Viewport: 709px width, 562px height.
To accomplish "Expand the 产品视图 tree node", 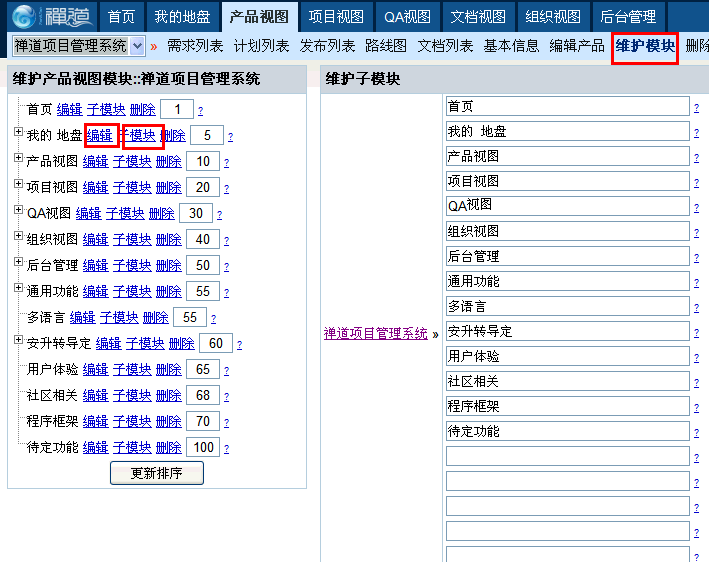I will [x=18, y=157].
